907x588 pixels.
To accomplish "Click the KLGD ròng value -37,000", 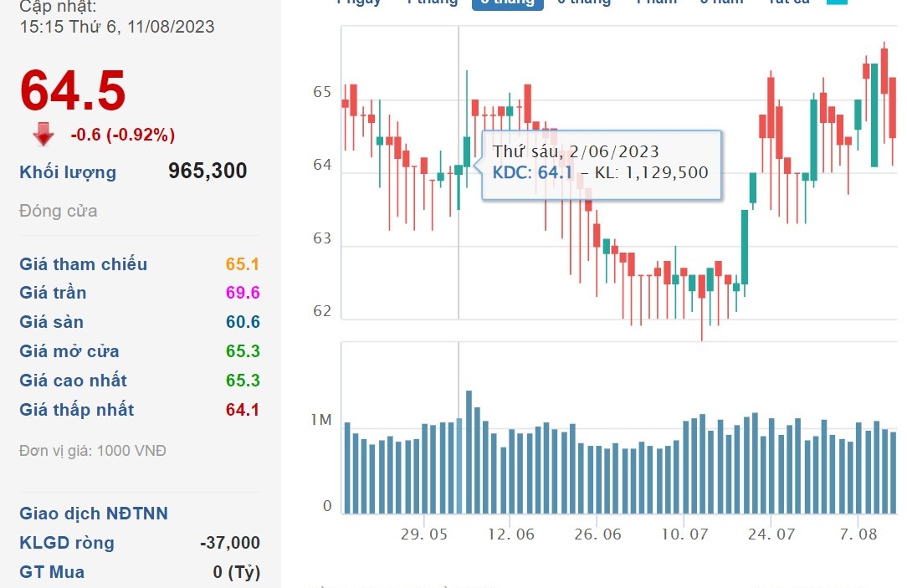I will tap(230, 543).
